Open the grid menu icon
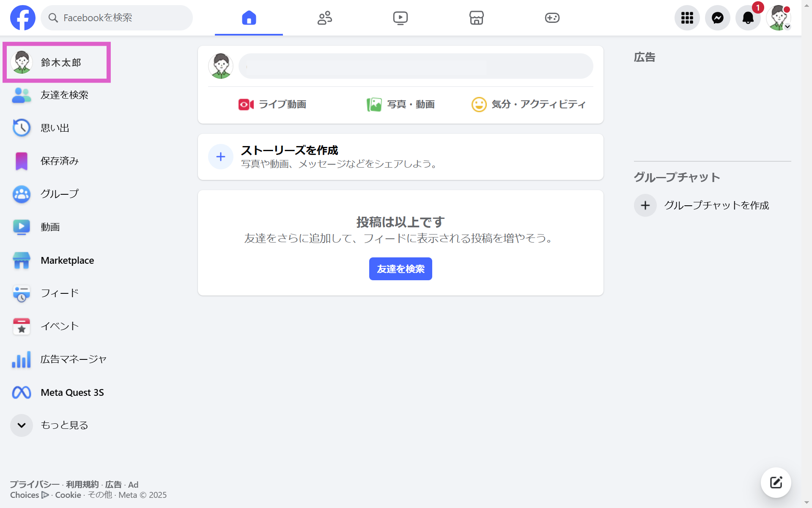This screenshot has height=508, width=812. coord(687,18)
